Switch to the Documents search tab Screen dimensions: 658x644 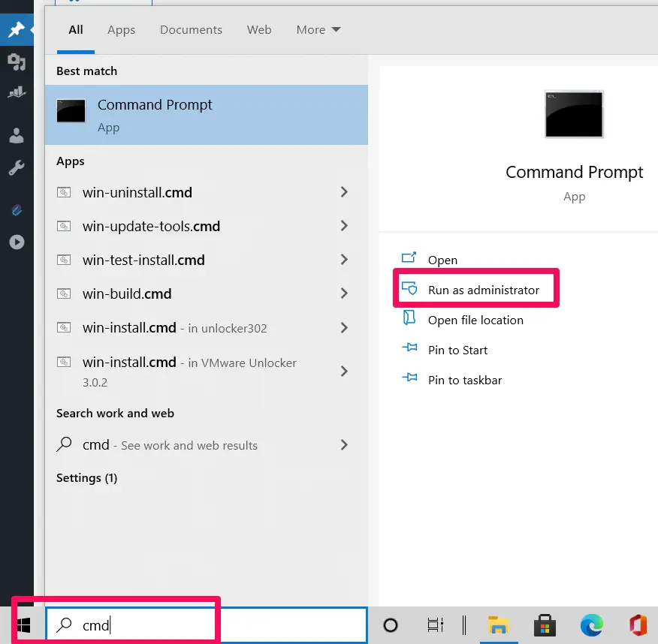191,30
